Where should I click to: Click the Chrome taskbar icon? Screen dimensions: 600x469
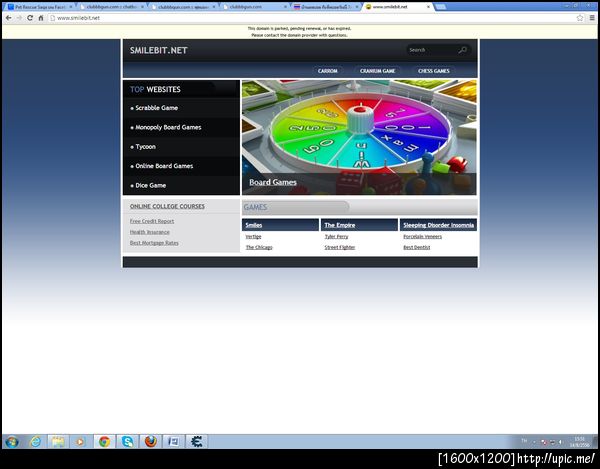click(104, 442)
